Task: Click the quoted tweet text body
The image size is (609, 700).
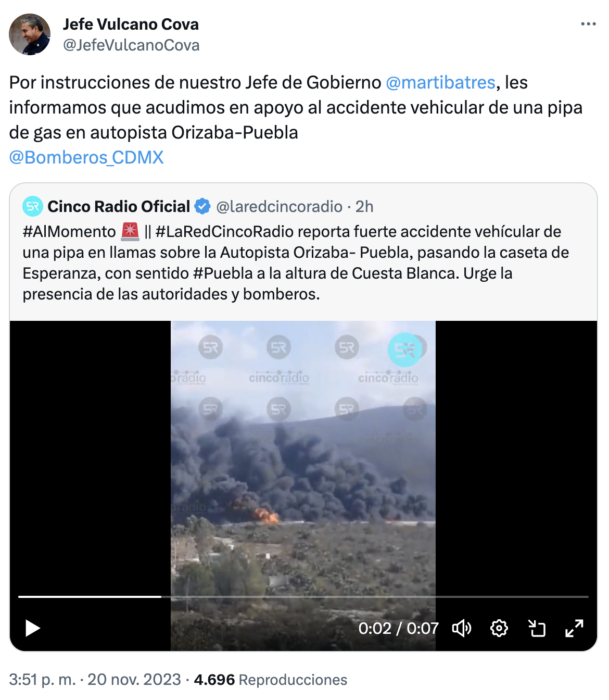Action: pyautogui.click(x=296, y=262)
